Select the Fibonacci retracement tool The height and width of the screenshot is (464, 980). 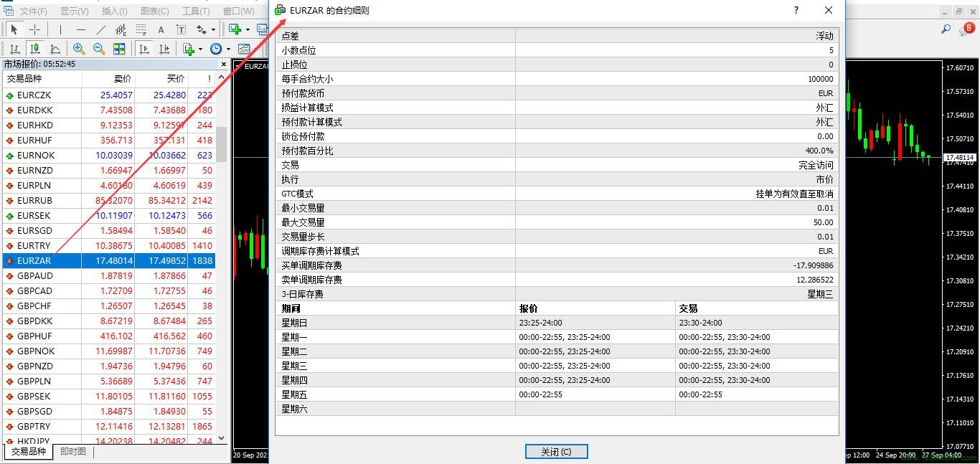click(141, 29)
